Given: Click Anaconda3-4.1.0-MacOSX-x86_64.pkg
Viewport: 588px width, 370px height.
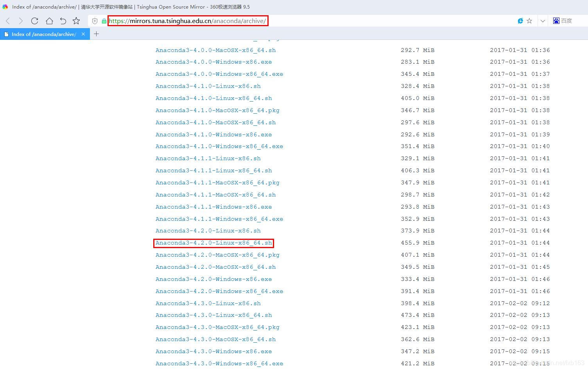Looking at the screenshot, I should (217, 111).
